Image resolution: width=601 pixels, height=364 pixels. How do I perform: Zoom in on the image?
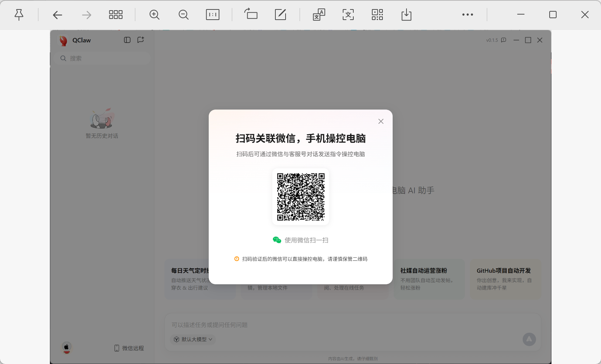(x=154, y=15)
